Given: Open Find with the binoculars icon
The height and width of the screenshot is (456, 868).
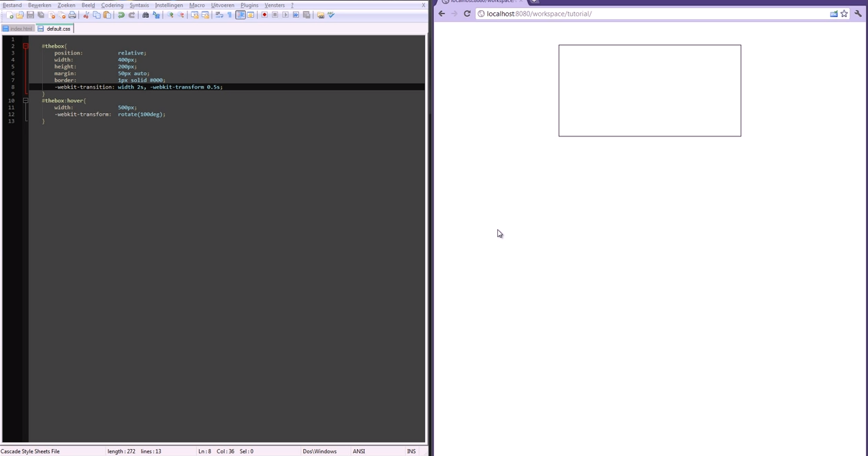Looking at the screenshot, I should (x=145, y=15).
